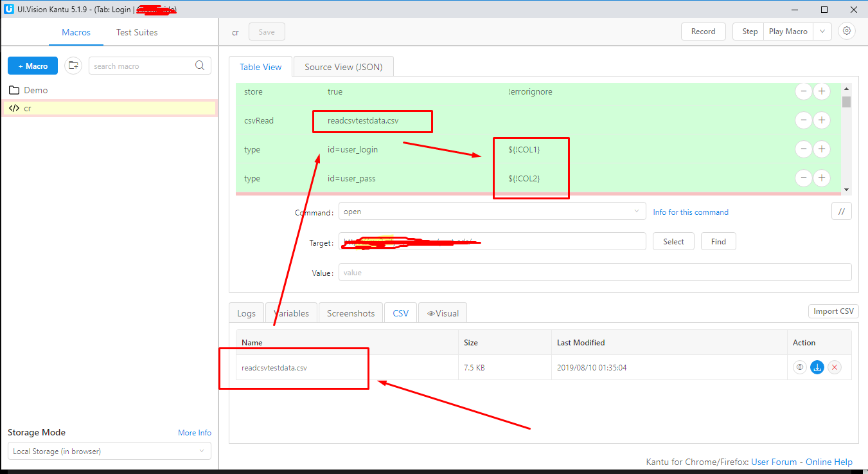Remove the type id=user_pass row
Screen dimensions: 868x474
point(803,178)
